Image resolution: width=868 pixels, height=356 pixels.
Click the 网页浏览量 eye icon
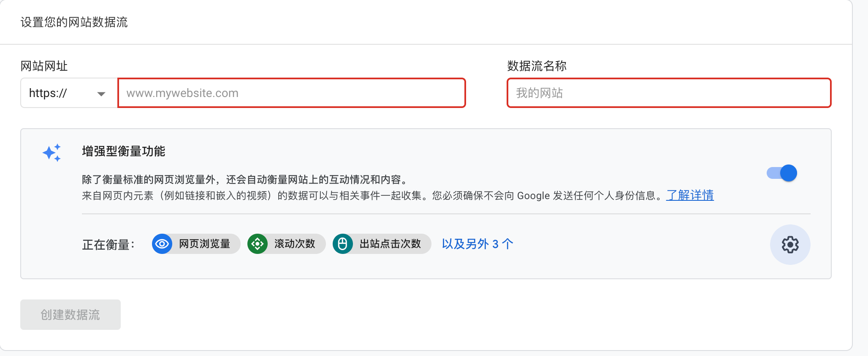pyautogui.click(x=162, y=244)
